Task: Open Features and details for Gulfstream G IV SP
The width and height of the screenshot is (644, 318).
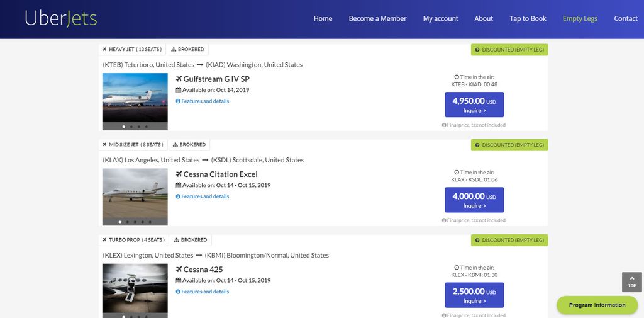Action: (205, 101)
